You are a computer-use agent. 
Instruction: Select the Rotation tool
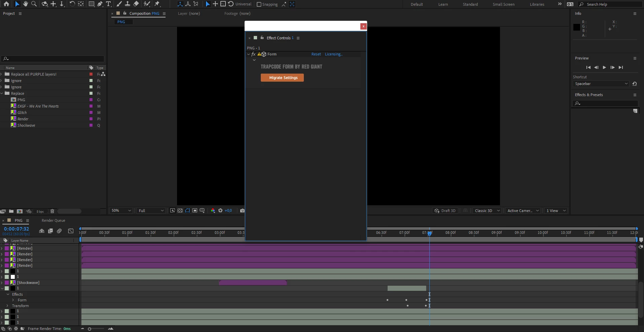coord(72,4)
